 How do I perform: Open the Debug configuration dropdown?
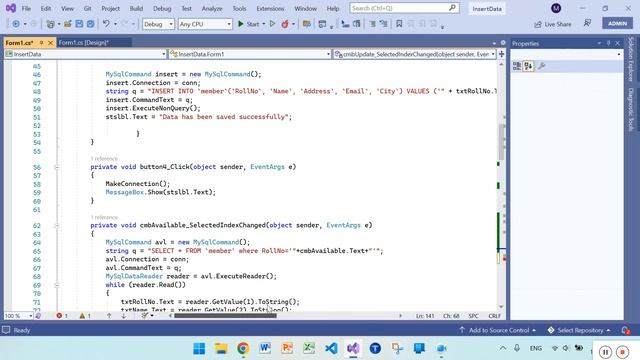point(158,24)
